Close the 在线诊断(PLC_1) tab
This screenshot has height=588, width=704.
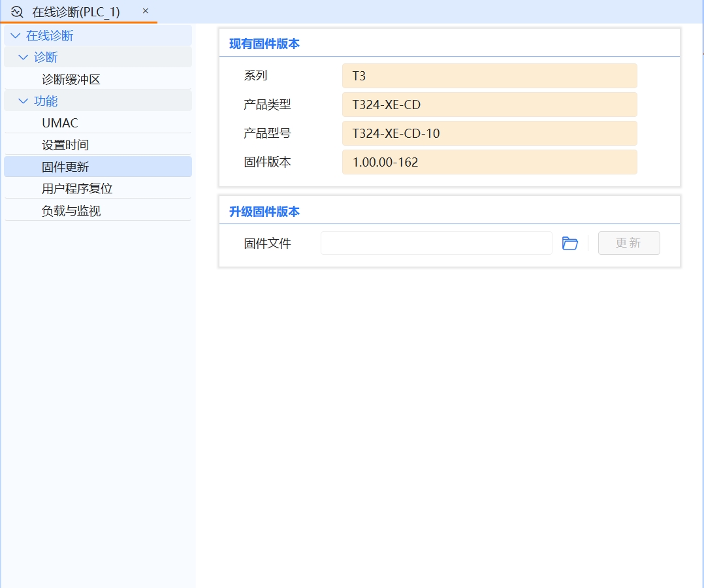(144, 11)
